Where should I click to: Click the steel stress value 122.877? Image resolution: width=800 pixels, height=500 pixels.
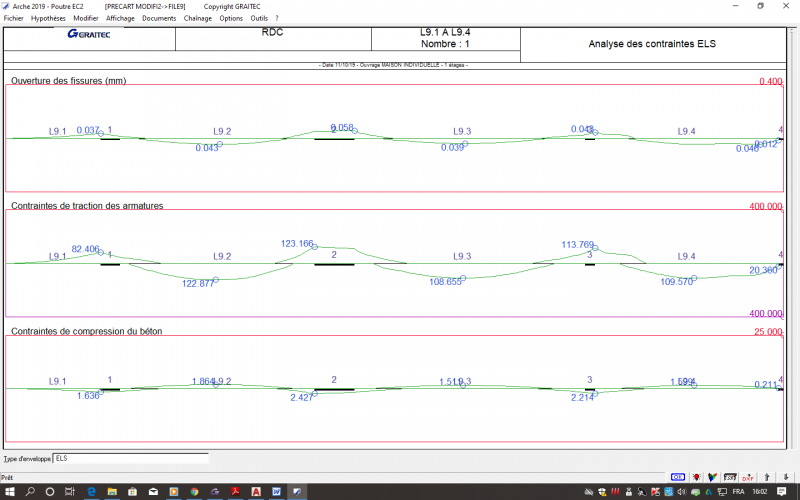tap(198, 284)
